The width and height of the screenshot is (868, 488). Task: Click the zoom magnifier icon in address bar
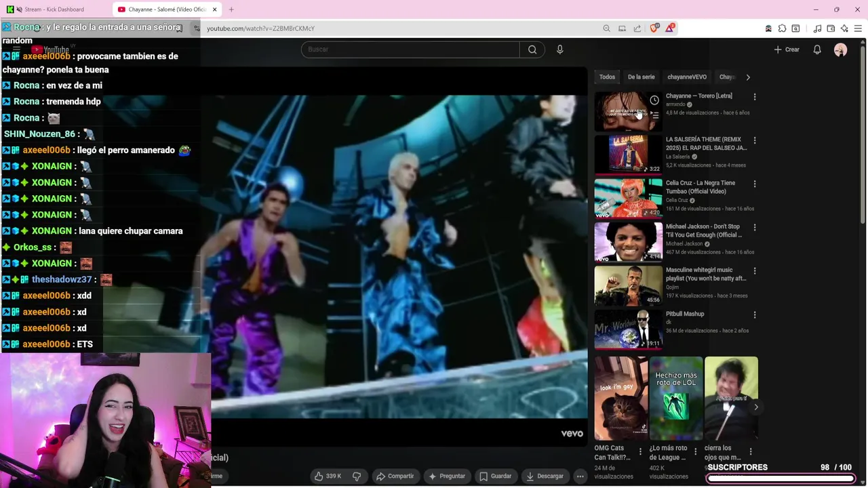[x=606, y=28]
